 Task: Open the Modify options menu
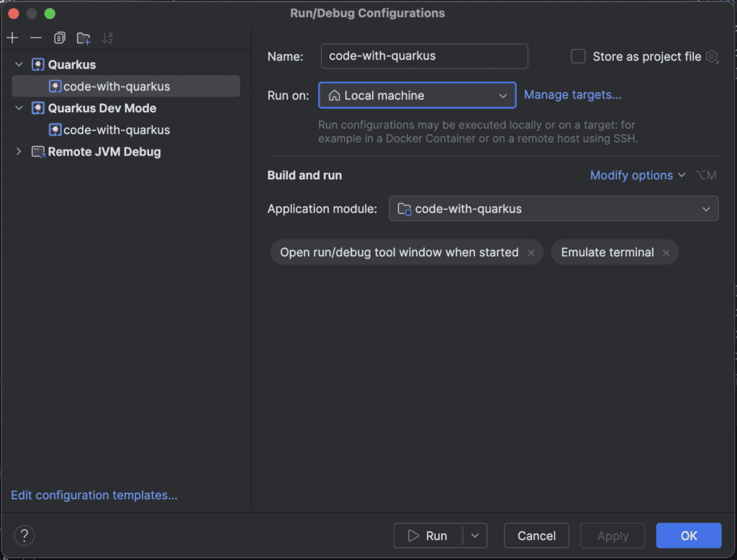[638, 176]
